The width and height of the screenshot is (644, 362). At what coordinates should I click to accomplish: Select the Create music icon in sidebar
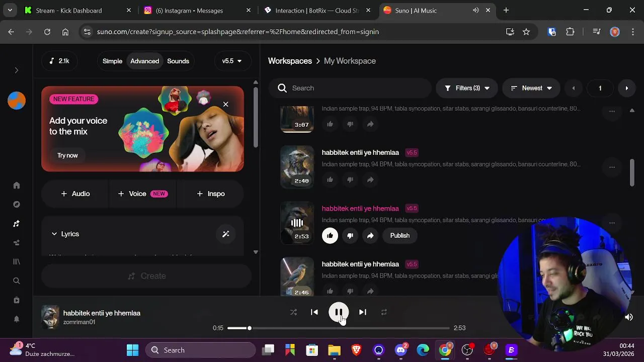tap(17, 224)
